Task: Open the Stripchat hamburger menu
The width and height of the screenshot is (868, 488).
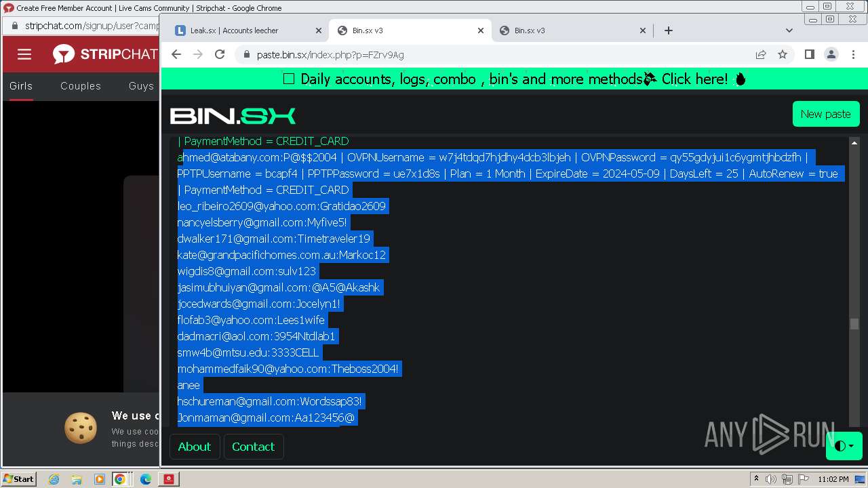Action: click(x=24, y=54)
